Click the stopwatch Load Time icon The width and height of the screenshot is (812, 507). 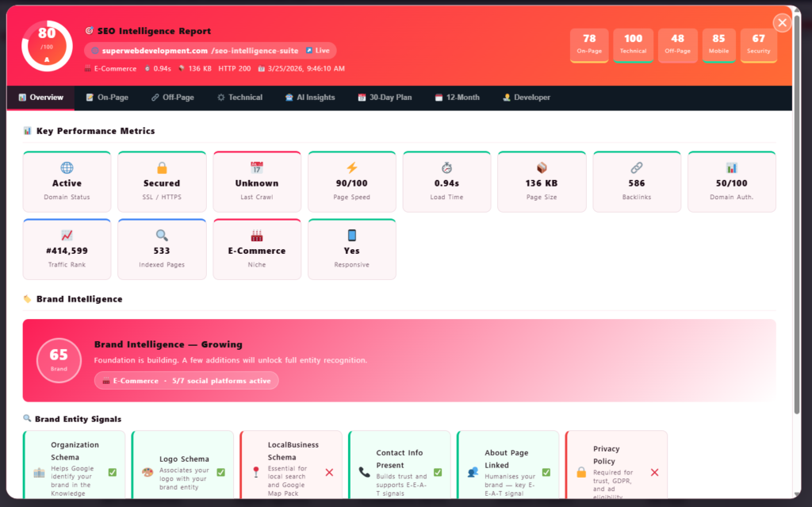click(x=446, y=167)
